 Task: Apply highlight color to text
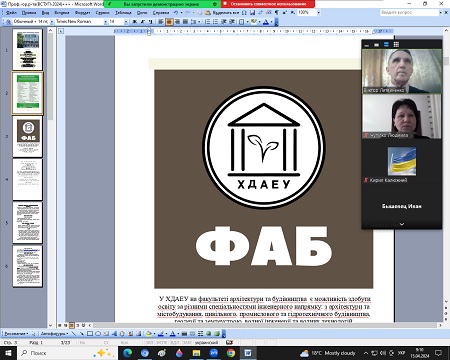254,22
